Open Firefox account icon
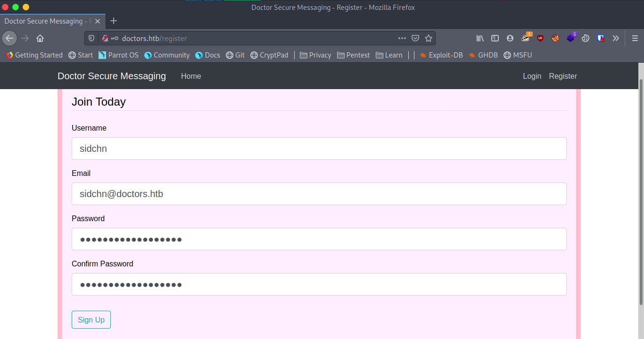Image resolution: width=644 pixels, height=339 pixels. click(x=510, y=38)
